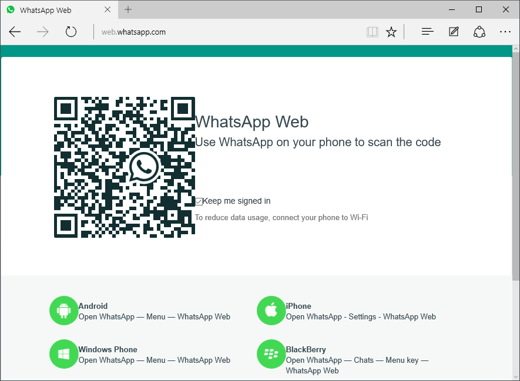Click 'Use WhatsApp on your phone' text
Viewport: 520px width, 381px height.
318,142
